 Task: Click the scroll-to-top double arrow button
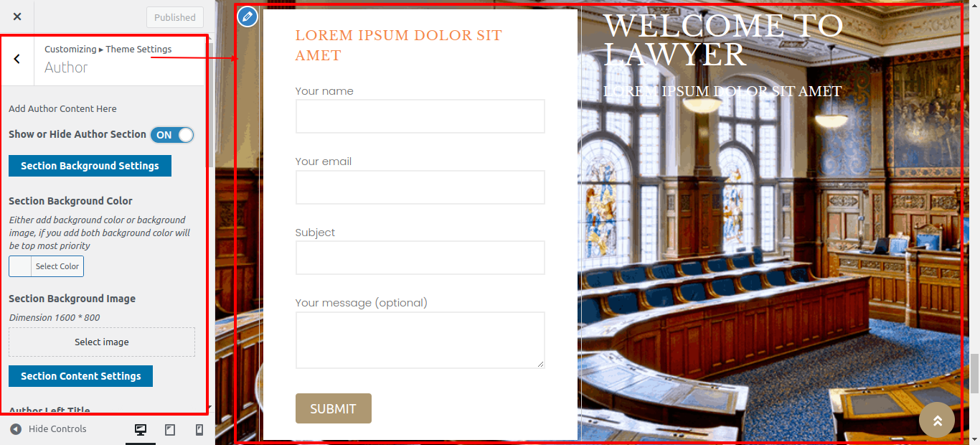(937, 420)
